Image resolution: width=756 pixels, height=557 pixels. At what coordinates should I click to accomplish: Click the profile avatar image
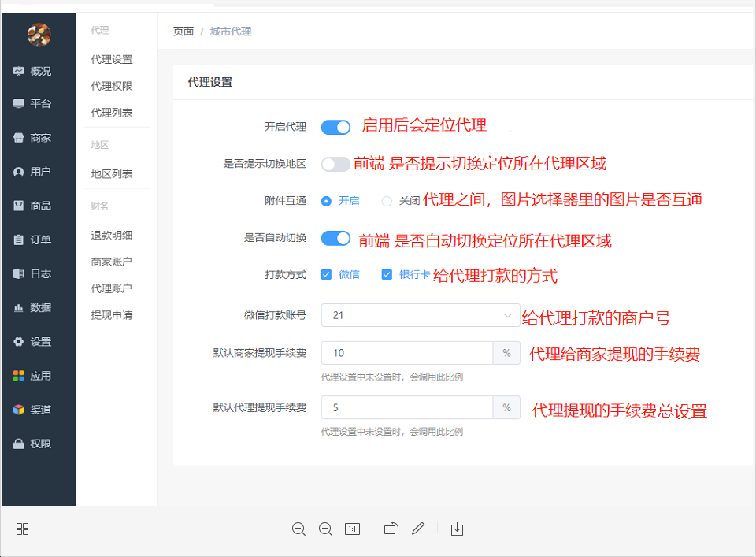pyautogui.click(x=39, y=35)
